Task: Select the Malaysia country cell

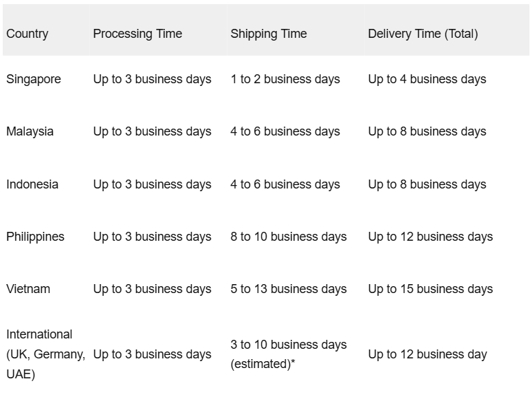Action: tap(30, 131)
